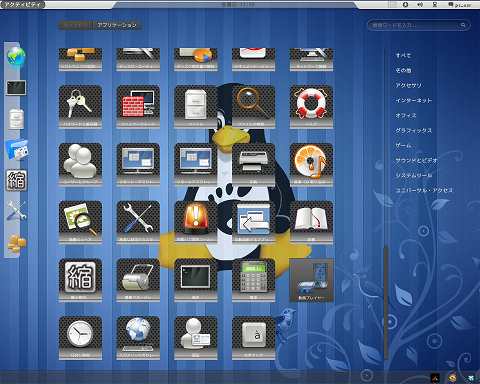Click the 縮 kanji icon in the dash
The image size is (480, 384).
pyautogui.click(x=16, y=180)
